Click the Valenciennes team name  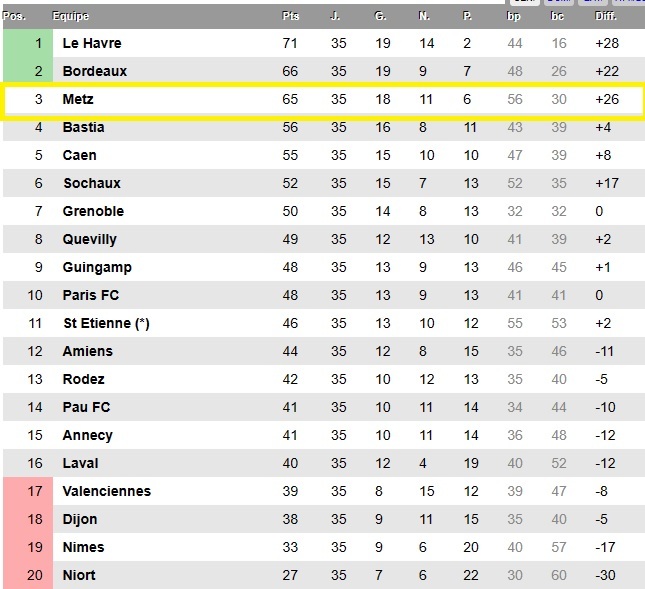pyautogui.click(x=106, y=492)
